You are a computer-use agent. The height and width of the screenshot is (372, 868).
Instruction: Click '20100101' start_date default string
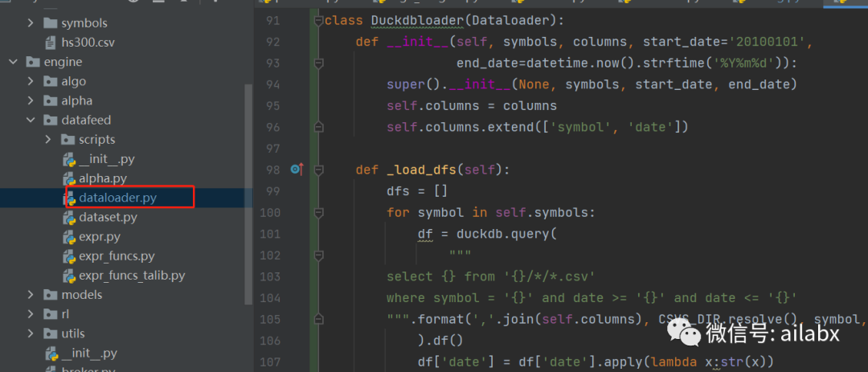770,43
